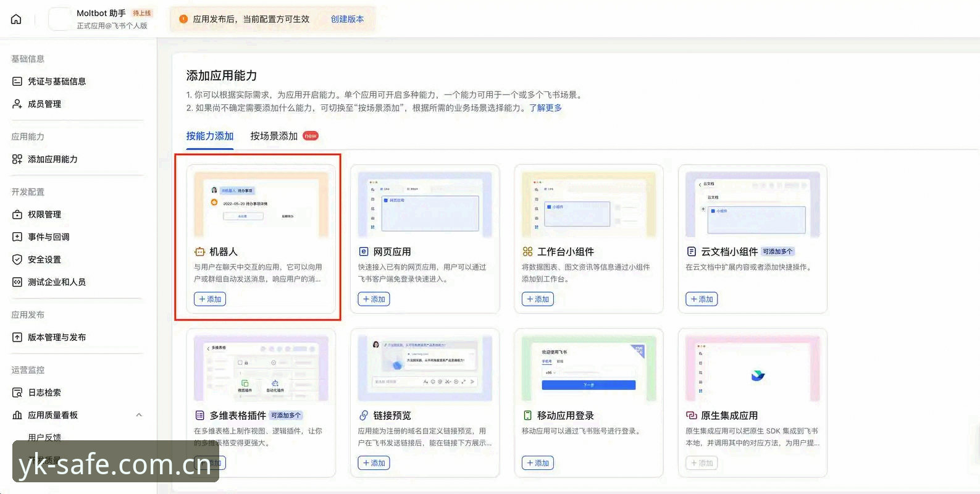Go to home via house icon
The height and width of the screenshot is (494, 980).
(16, 19)
